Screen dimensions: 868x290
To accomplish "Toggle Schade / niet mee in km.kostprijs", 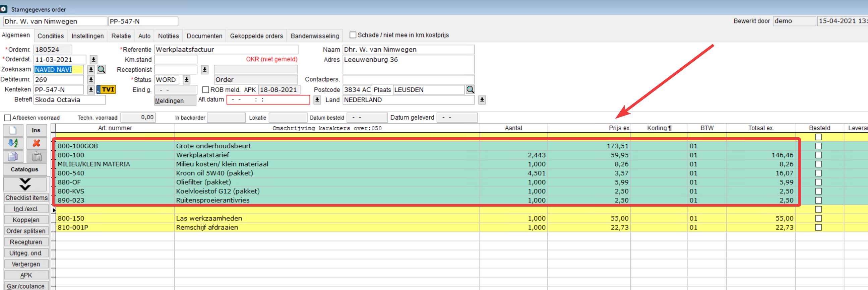I will click(353, 35).
